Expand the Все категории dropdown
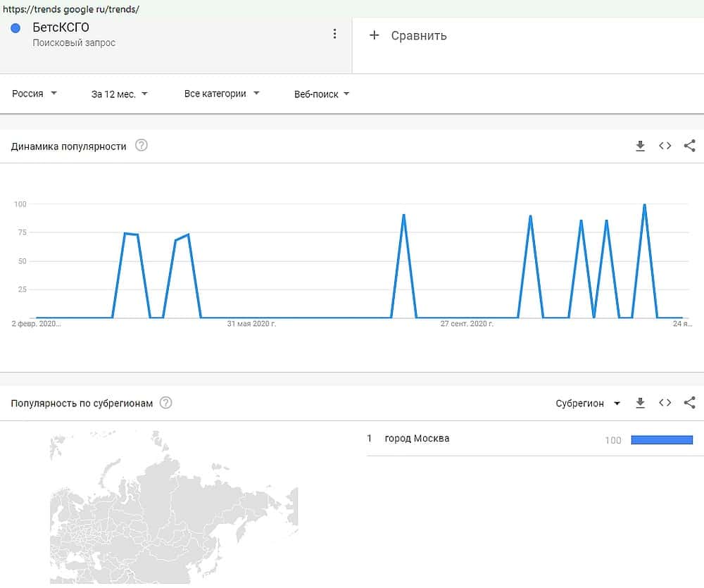This screenshot has width=704, height=588. point(221,94)
